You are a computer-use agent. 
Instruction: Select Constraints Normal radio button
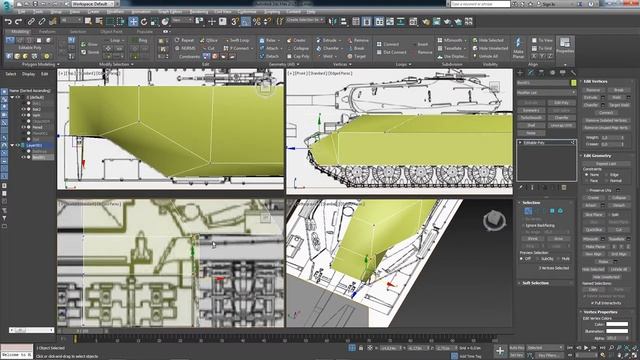[607, 180]
